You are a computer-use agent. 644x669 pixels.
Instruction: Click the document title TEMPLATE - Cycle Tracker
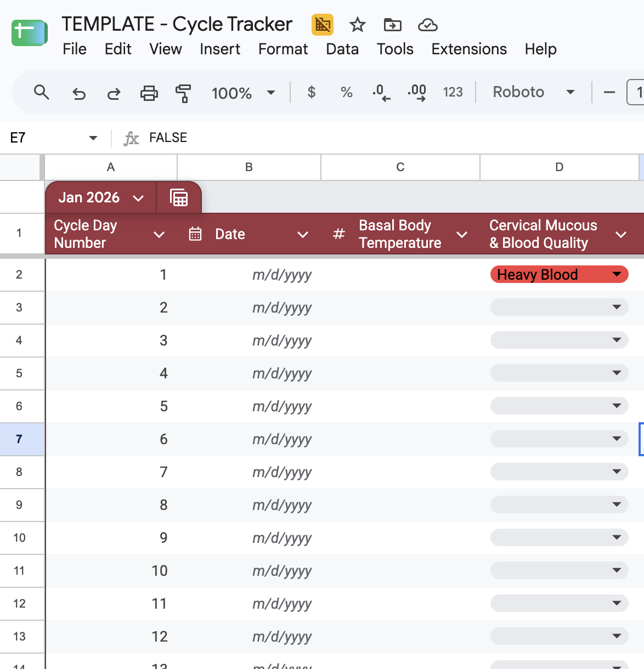pos(177,24)
